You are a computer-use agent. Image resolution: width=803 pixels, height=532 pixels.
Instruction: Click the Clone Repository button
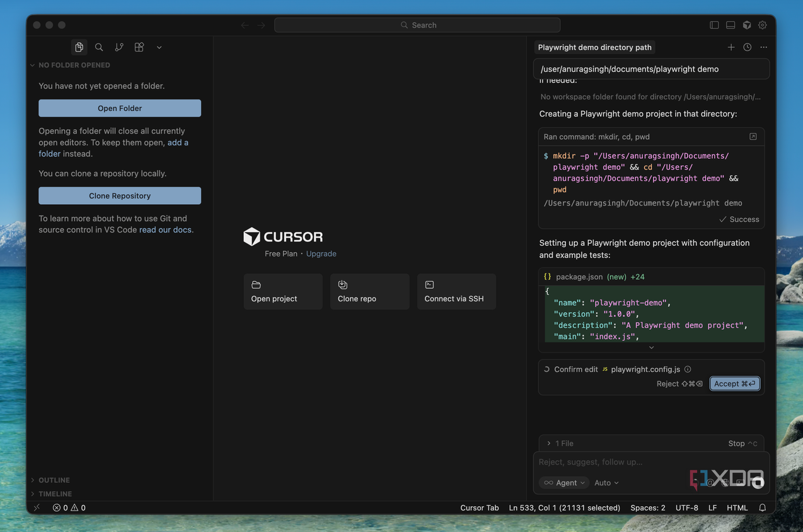pos(120,196)
